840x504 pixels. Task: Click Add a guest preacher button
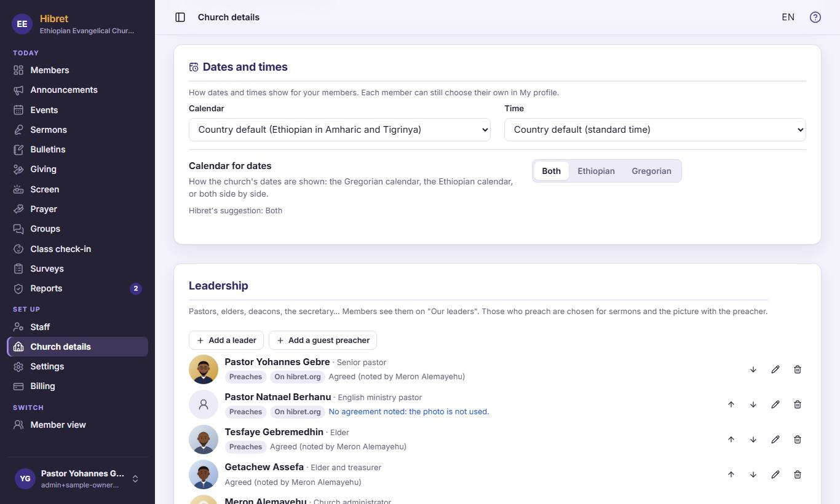click(x=323, y=340)
